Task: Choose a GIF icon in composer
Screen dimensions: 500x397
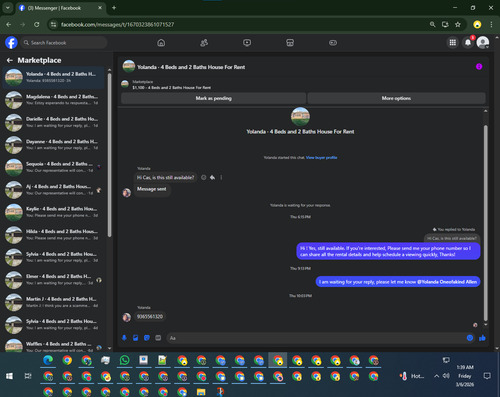Action: (x=158, y=338)
